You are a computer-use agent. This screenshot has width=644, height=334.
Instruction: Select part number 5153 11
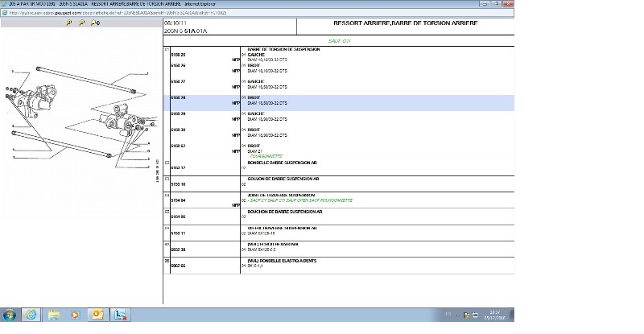tap(178, 233)
